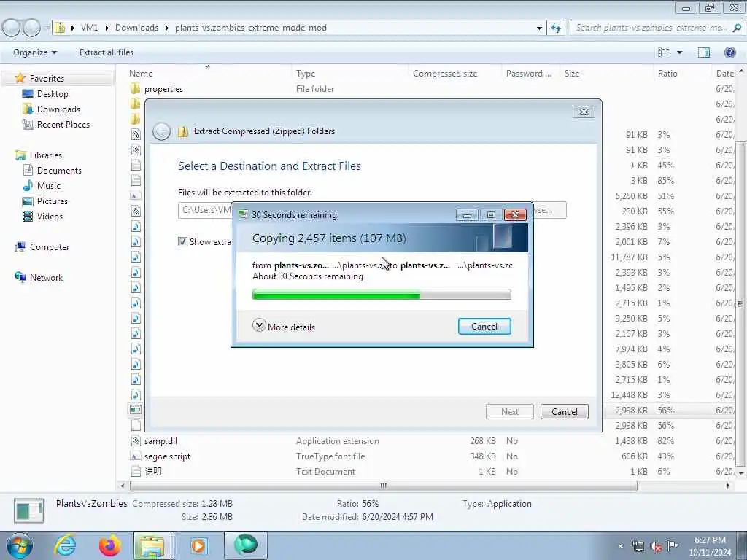Viewport: 747px width, 560px height.
Task: Click the change view icon
Action: [x=664, y=52]
